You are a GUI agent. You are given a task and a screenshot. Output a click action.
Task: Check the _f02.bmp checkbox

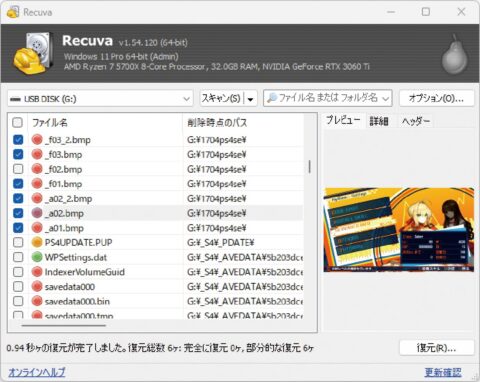click(x=18, y=169)
